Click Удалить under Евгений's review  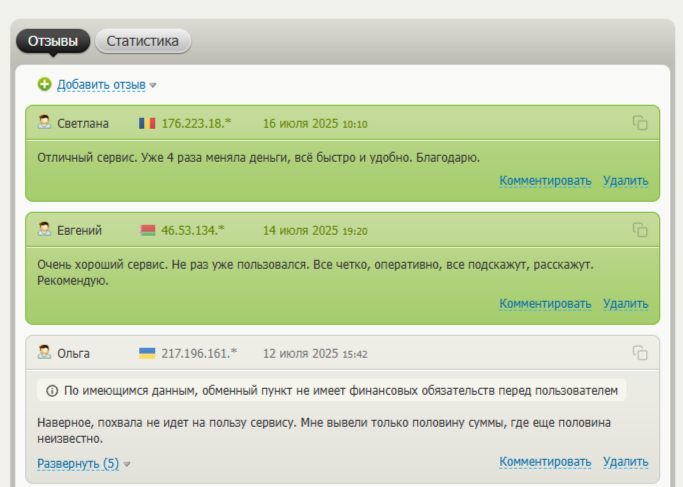click(x=626, y=304)
